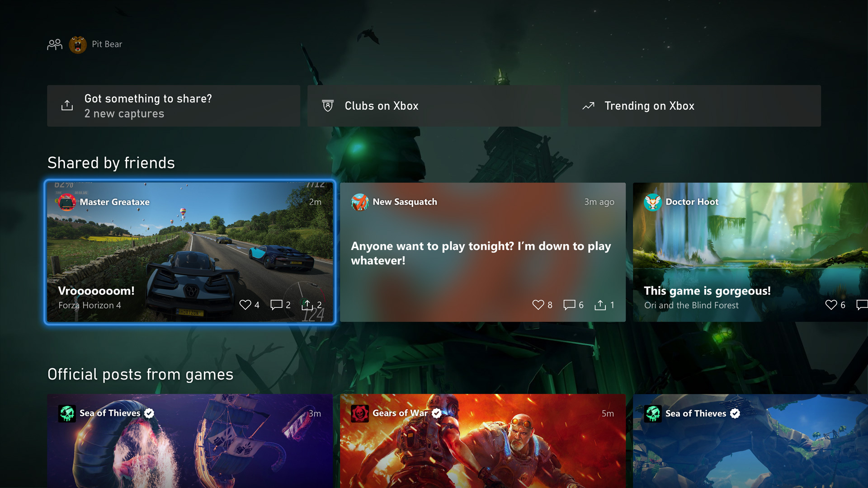The width and height of the screenshot is (868, 488).
Task: Open the Shared by friends section heading
Action: (111, 163)
